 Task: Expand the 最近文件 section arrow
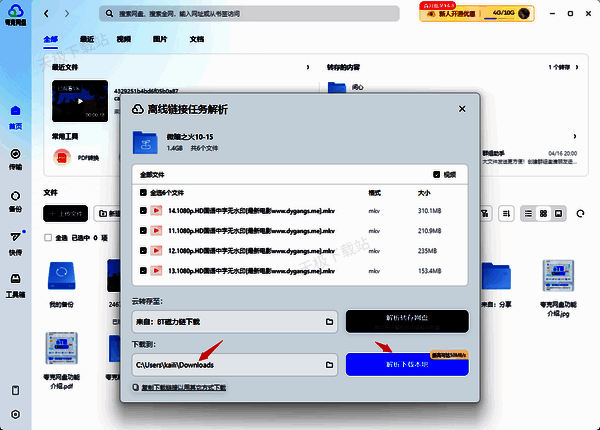pyautogui.click(x=305, y=68)
